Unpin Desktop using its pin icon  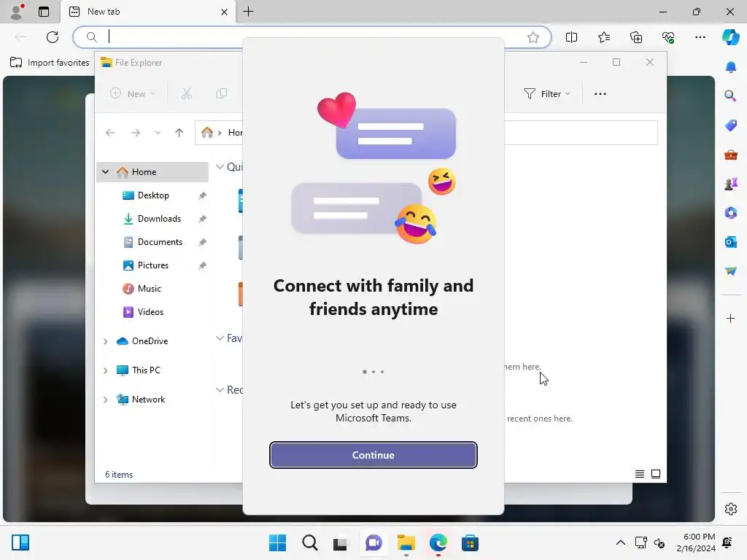pyautogui.click(x=203, y=195)
